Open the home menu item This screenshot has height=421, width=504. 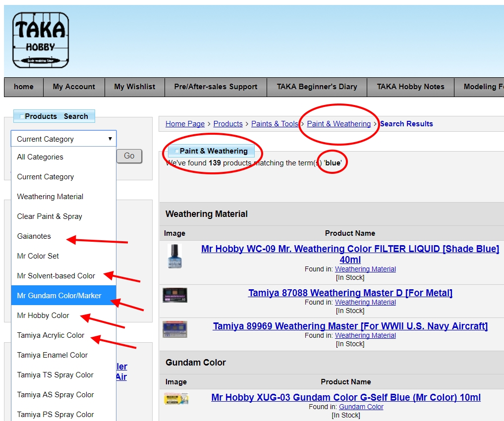24,87
